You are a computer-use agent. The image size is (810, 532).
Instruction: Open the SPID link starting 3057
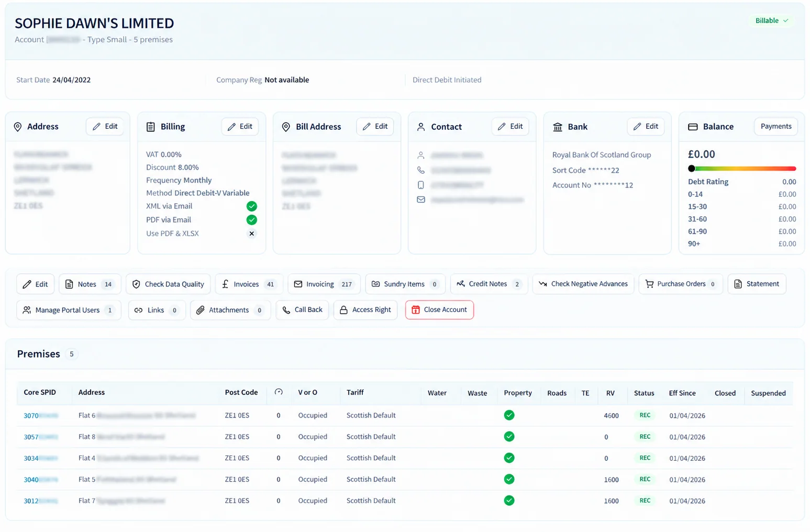click(41, 437)
